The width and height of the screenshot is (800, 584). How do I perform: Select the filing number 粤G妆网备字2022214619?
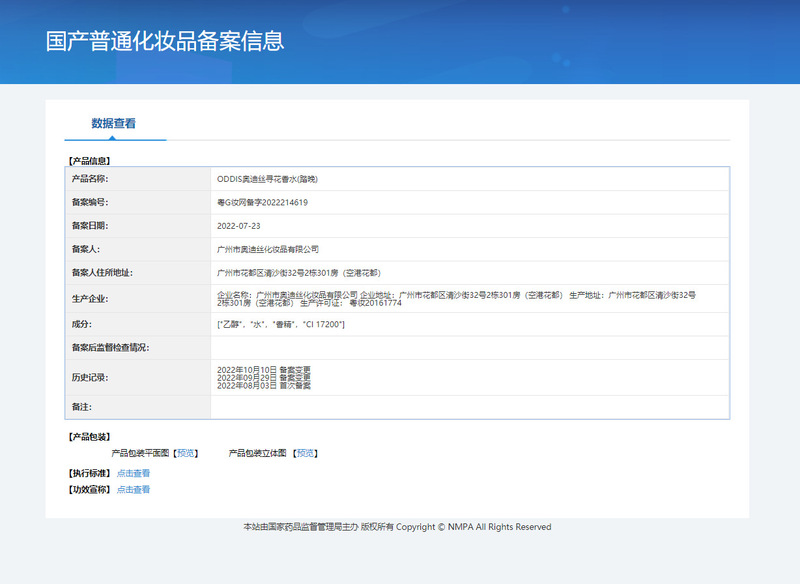coord(262,202)
